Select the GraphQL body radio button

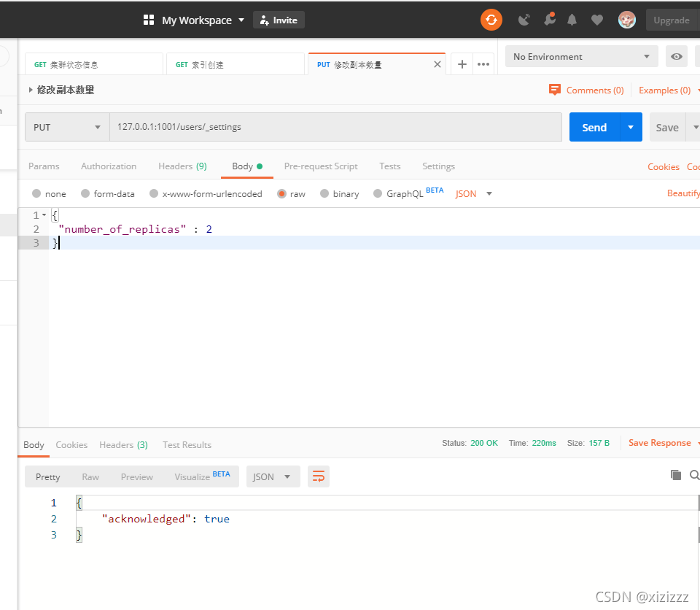378,193
